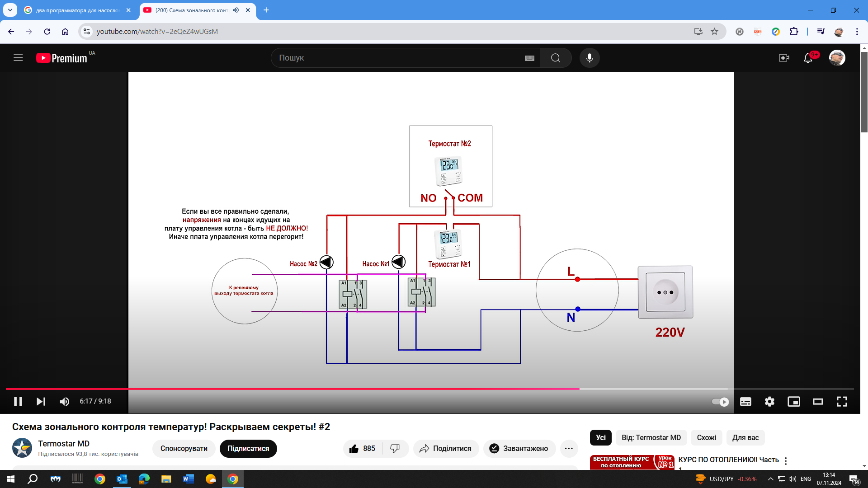Toggle the autoplay switch
Image resolution: width=868 pixels, height=488 pixels.
point(720,401)
